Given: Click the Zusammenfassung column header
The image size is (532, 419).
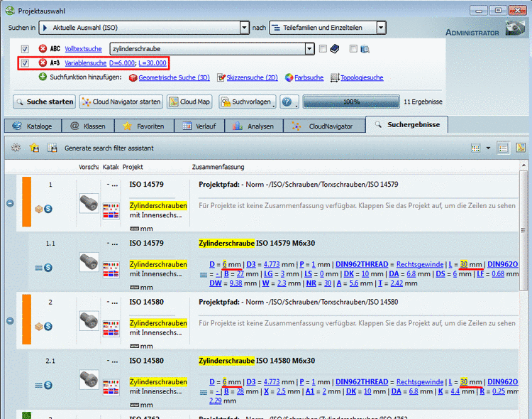Looking at the screenshot, I should 218,167.
